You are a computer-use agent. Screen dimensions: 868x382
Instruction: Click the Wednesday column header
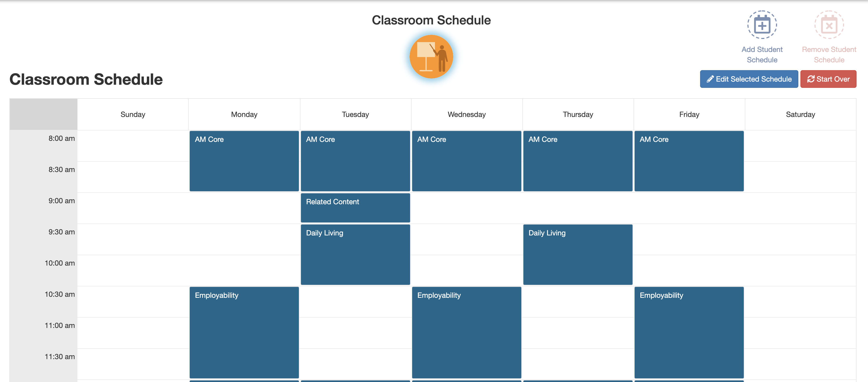(467, 115)
